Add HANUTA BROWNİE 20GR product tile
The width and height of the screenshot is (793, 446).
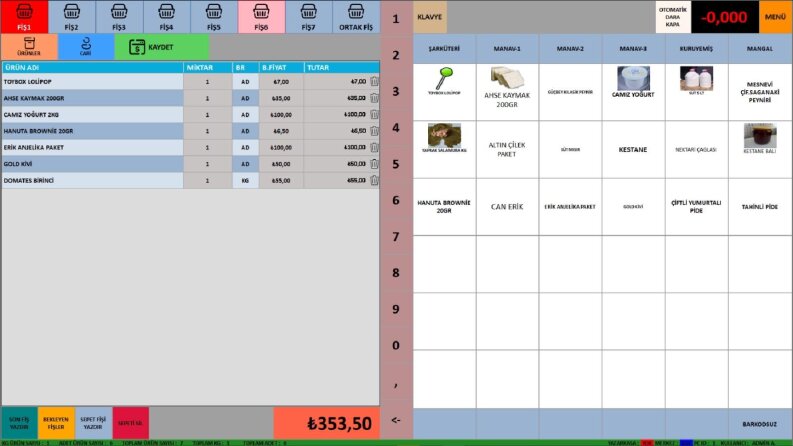point(444,206)
